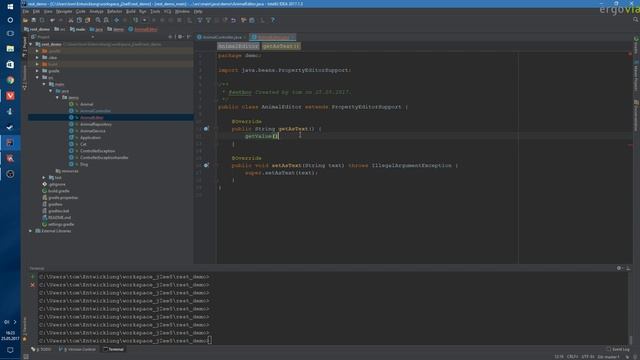This screenshot has width=640, height=360.
Task: Collapse the rest_demo root node
Action: [x=31, y=44]
